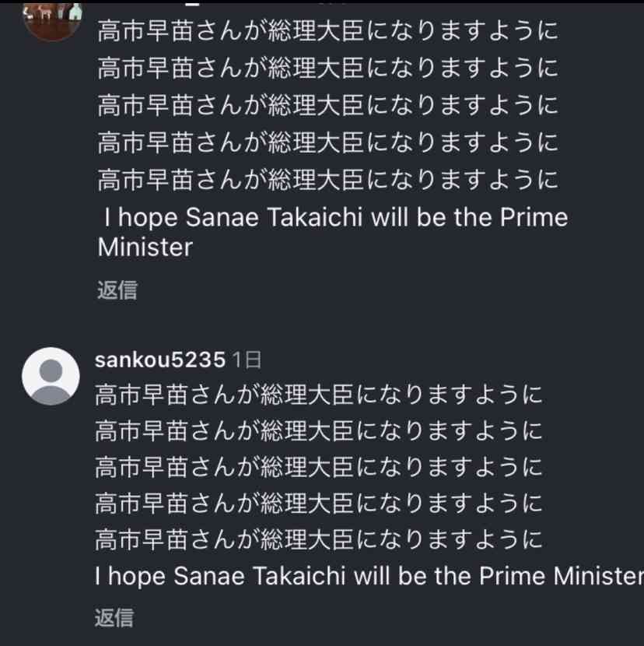Open the sankou5235 username profile link

160,360
